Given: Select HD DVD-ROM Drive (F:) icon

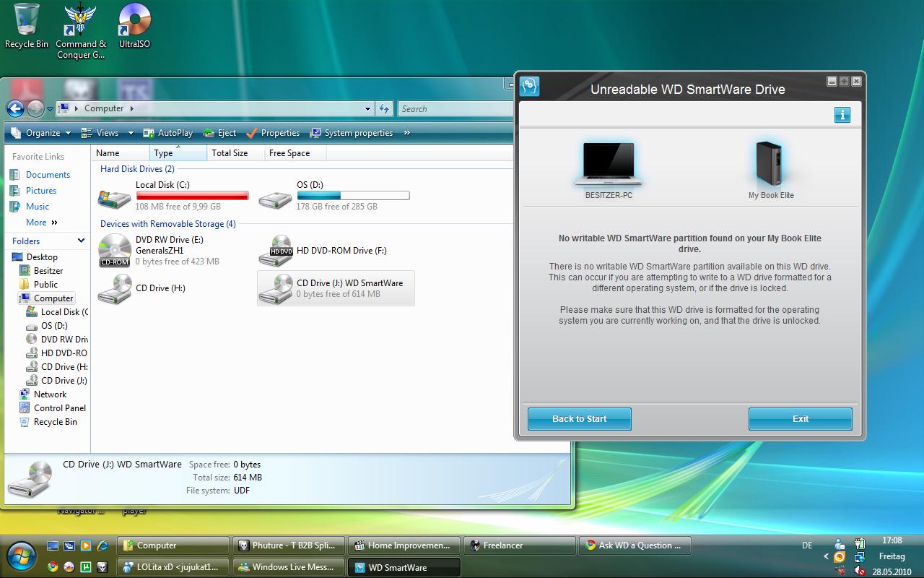Looking at the screenshot, I should (x=275, y=251).
